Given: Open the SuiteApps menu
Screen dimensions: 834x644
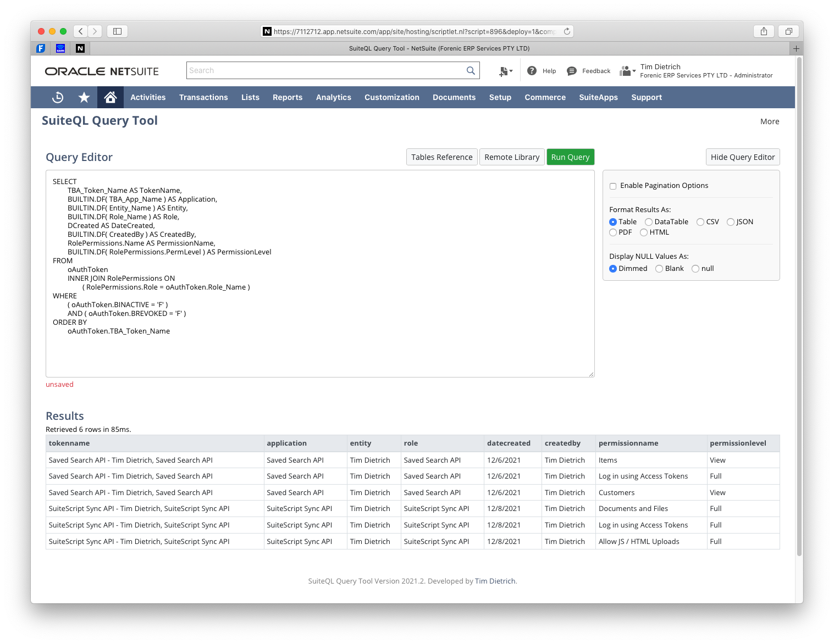Looking at the screenshot, I should [x=598, y=97].
